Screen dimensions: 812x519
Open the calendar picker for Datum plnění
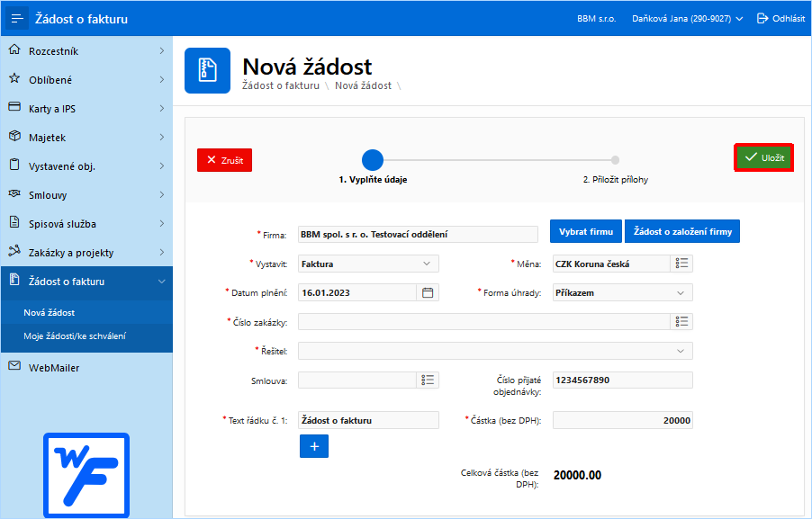[x=428, y=293]
